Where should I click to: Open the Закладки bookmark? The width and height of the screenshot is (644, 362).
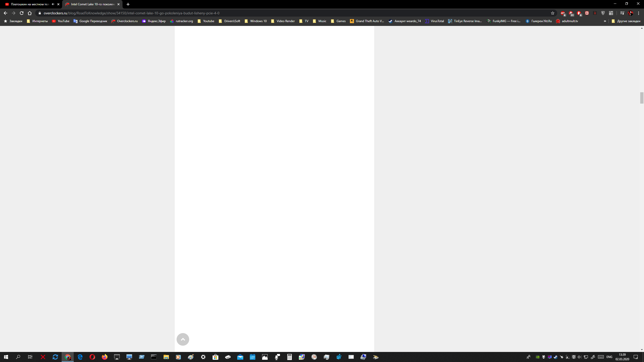pyautogui.click(x=13, y=21)
